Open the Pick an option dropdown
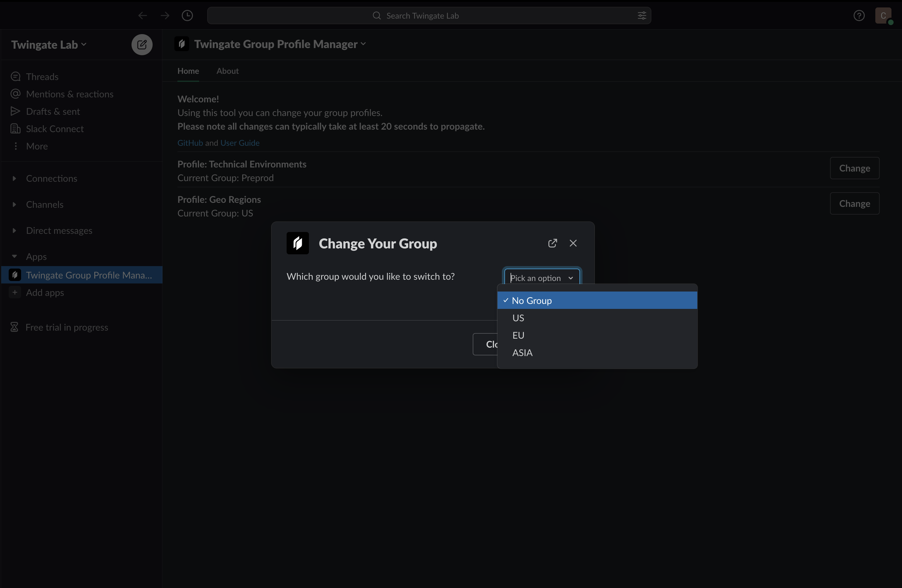 542,278
